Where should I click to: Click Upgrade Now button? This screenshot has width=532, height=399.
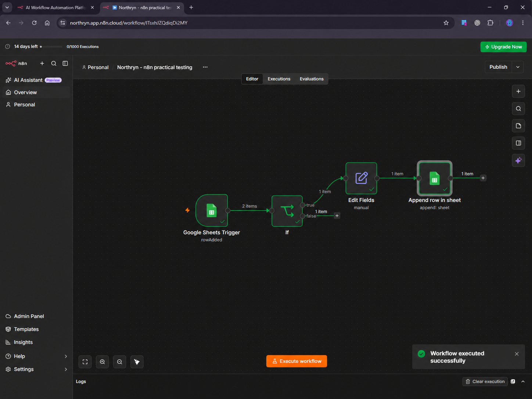tap(503, 47)
